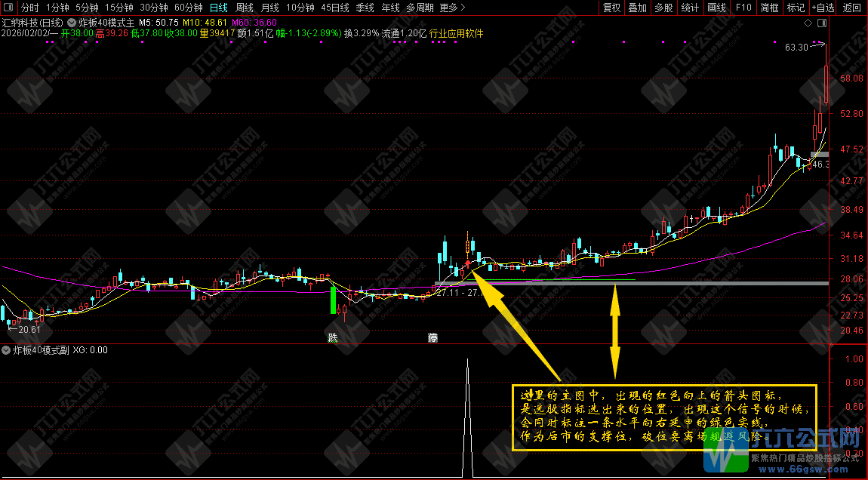Click the panel layout icon at top-left
The image size is (868, 480).
pyautogui.click(x=9, y=8)
